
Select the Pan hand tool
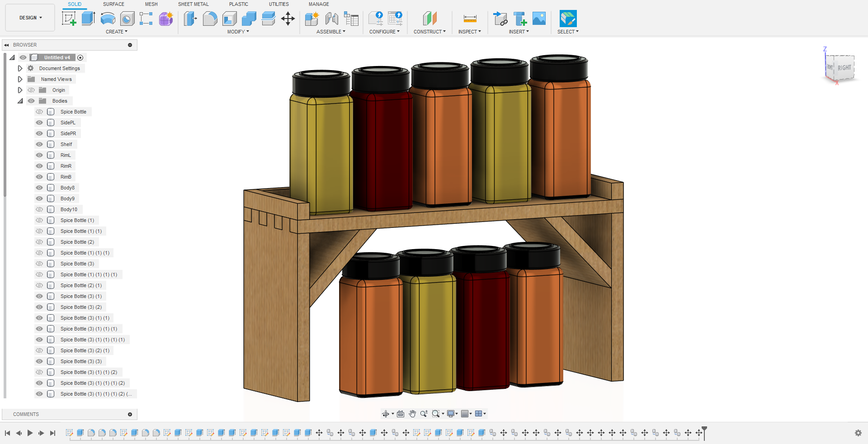(x=412, y=414)
